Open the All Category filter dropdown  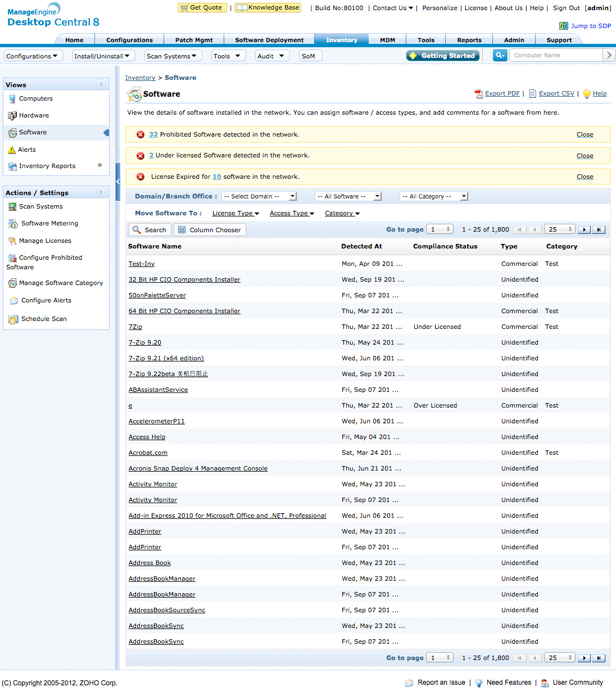(434, 196)
